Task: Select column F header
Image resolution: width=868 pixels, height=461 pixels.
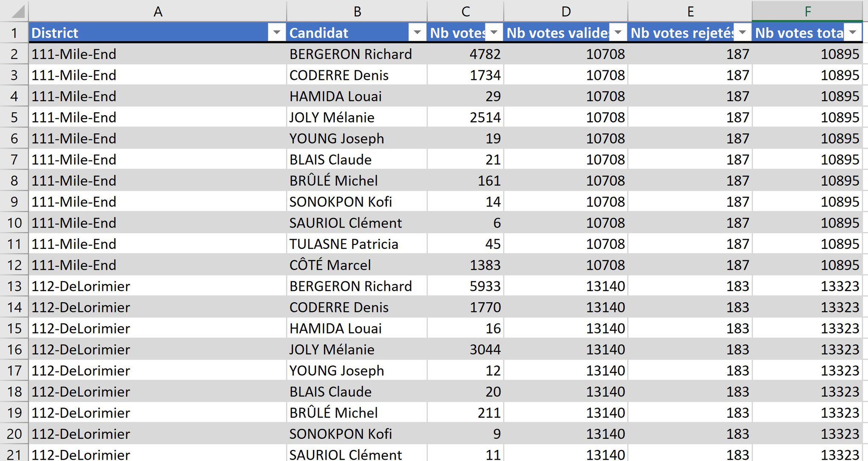Action: pyautogui.click(x=808, y=11)
